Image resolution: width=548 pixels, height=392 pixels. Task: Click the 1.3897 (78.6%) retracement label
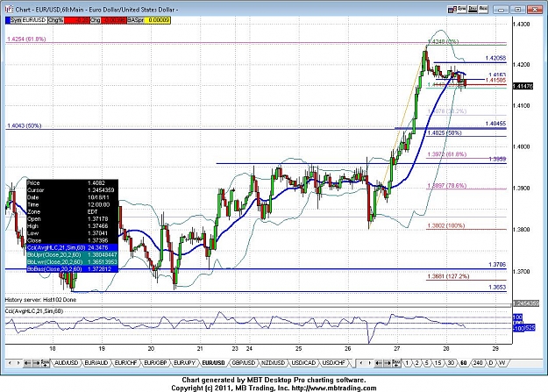coord(446,186)
